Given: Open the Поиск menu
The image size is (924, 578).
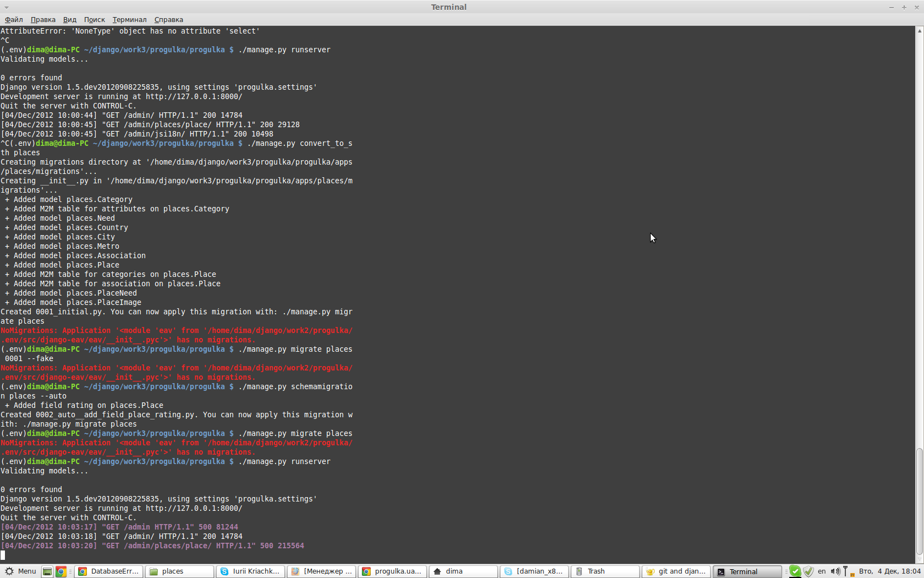Looking at the screenshot, I should (94, 19).
